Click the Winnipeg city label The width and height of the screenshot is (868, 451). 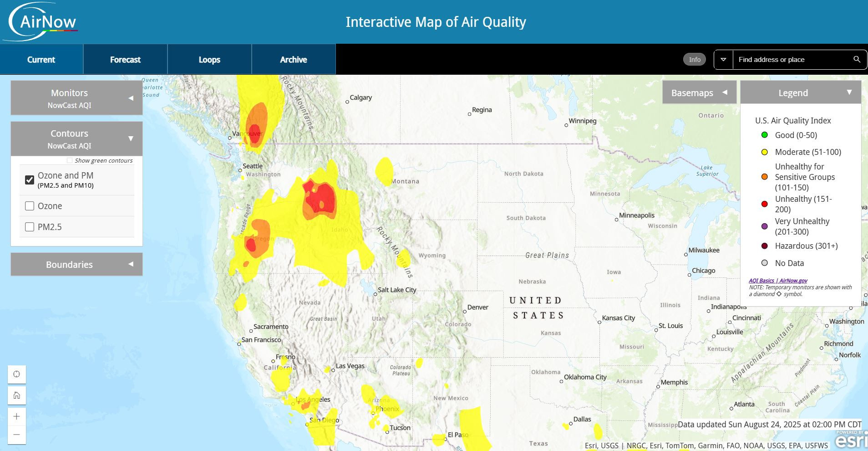click(x=583, y=121)
